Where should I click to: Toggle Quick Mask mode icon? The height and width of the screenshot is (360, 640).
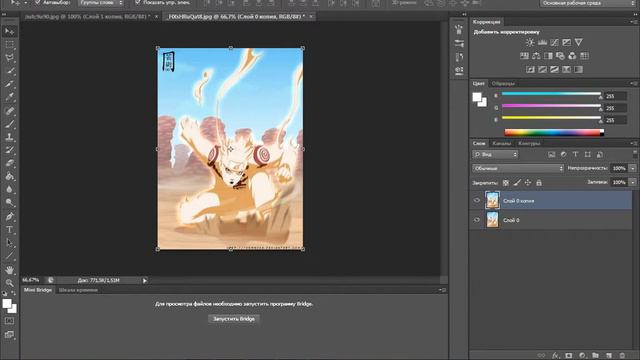pos(9,321)
